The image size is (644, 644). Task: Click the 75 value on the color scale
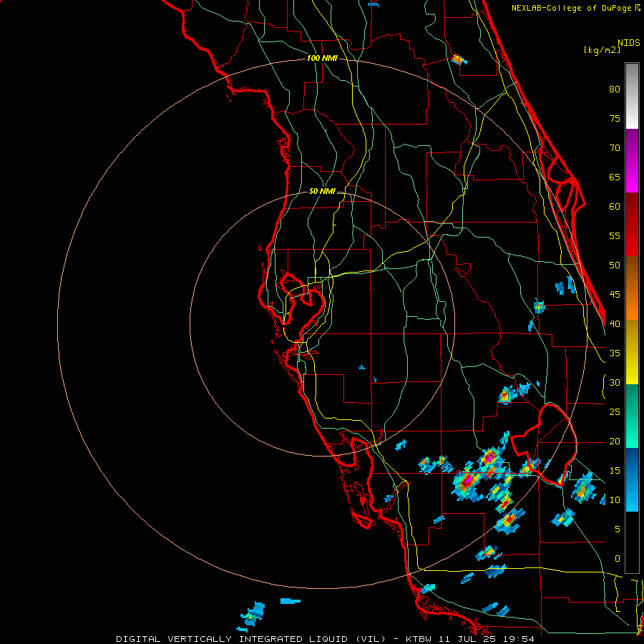pos(615,119)
